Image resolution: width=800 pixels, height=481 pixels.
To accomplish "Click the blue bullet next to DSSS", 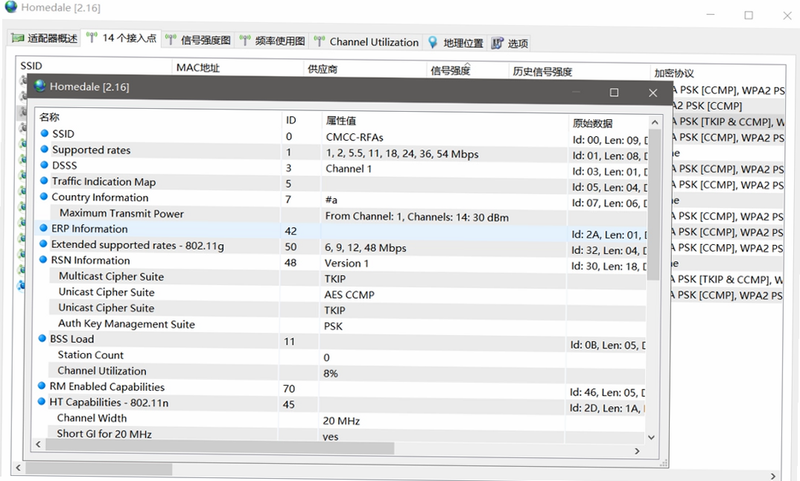I will pyautogui.click(x=44, y=165).
